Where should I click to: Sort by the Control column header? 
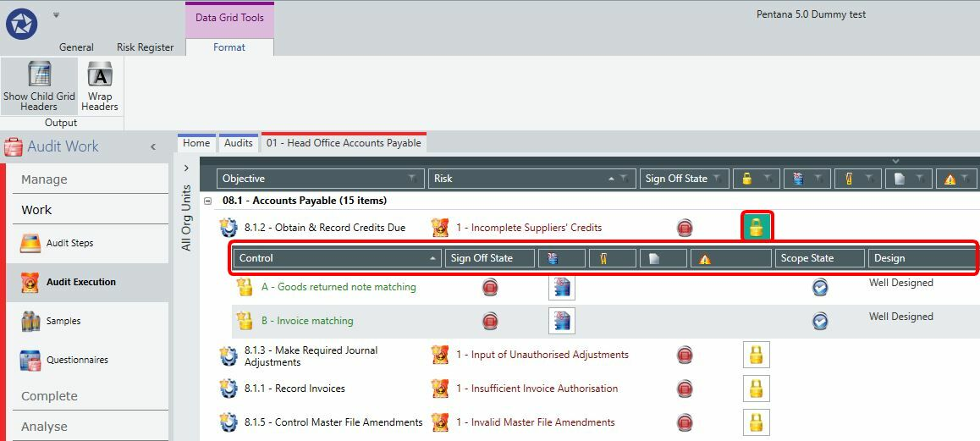[337, 257]
